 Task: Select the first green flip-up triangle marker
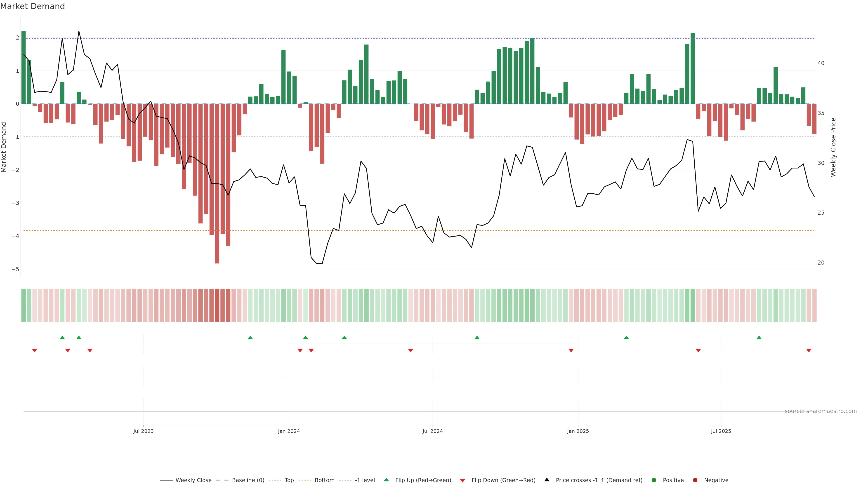[62, 338]
